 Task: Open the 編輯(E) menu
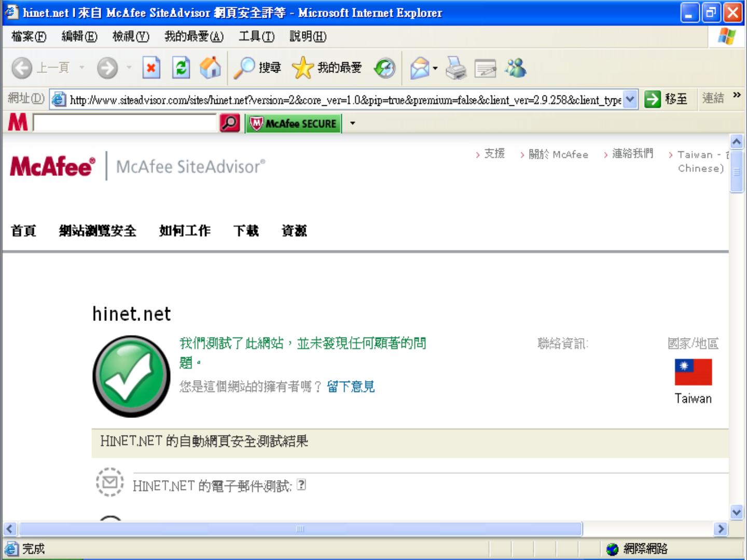coord(79,36)
